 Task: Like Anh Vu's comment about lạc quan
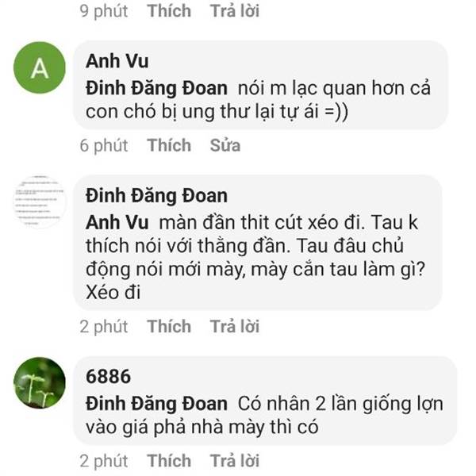pyautogui.click(x=169, y=145)
